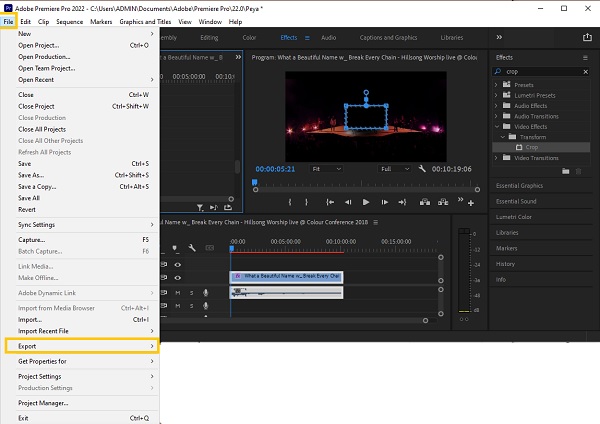
Task: Open Program monitor settings wrench
Action: point(422,168)
